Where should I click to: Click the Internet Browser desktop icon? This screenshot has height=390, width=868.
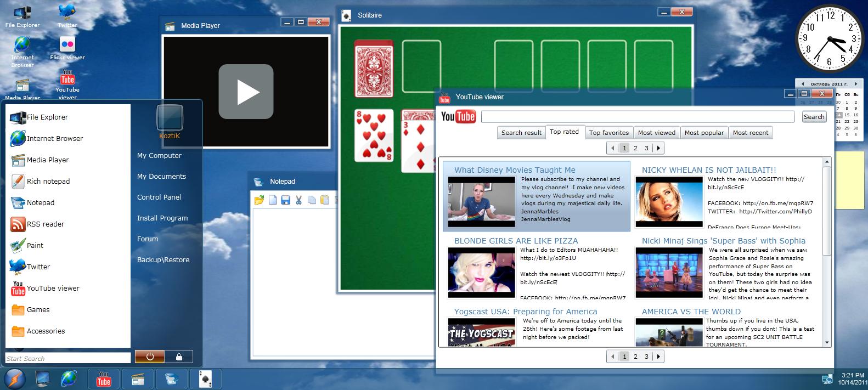pos(22,52)
